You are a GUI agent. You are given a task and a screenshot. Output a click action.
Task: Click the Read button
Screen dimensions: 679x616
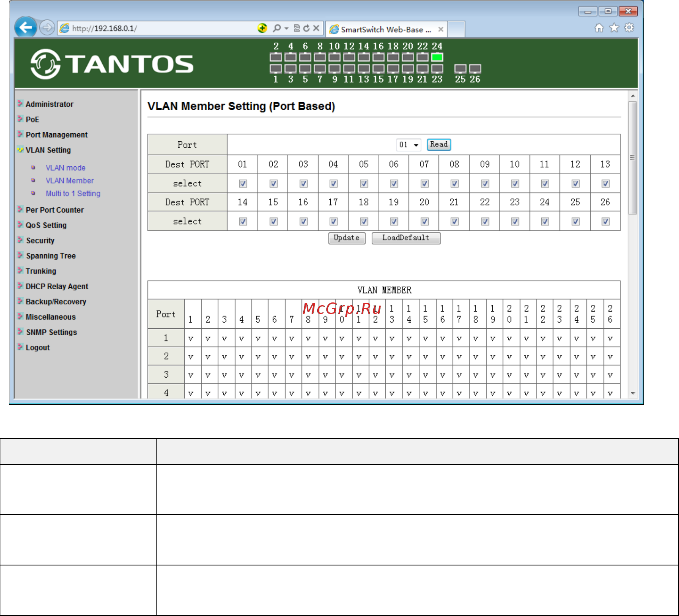coord(439,144)
